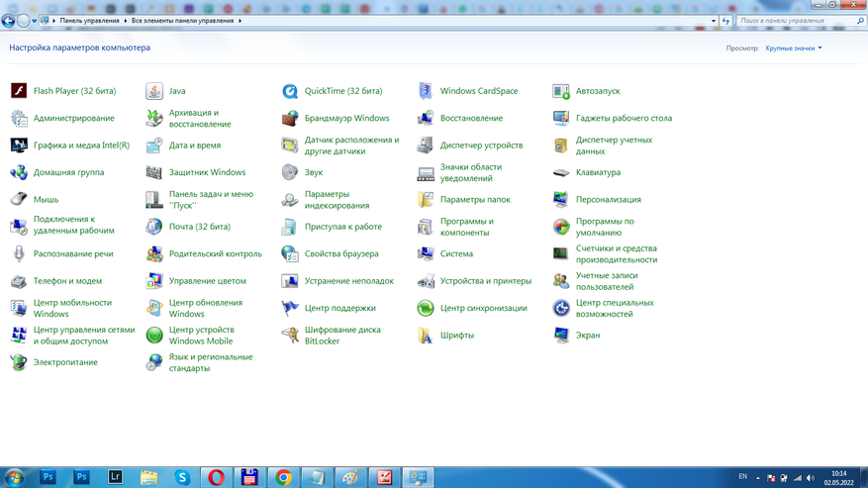Open the Экран display settings
Screen dimensions: 868x488
click(587, 336)
